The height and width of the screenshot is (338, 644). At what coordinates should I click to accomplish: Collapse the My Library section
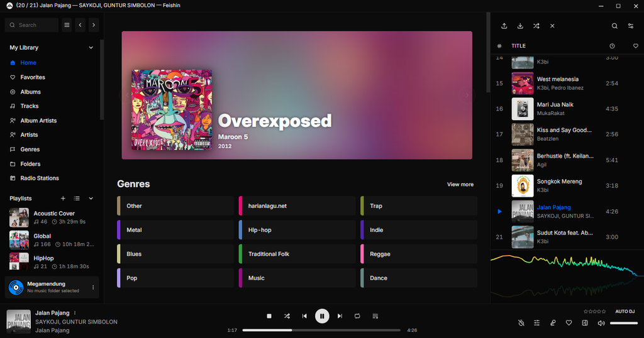pos(91,48)
